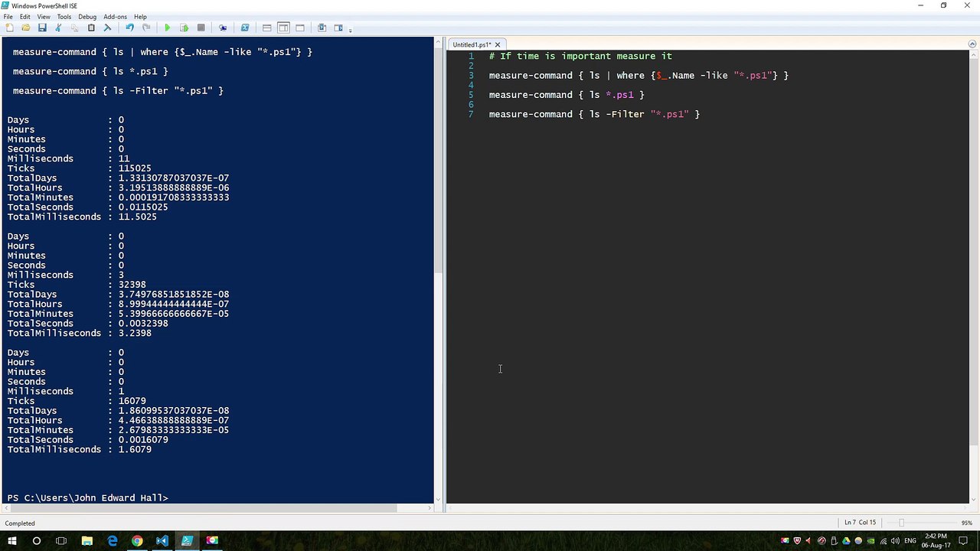Undo the last edit via toolbar

tap(129, 28)
